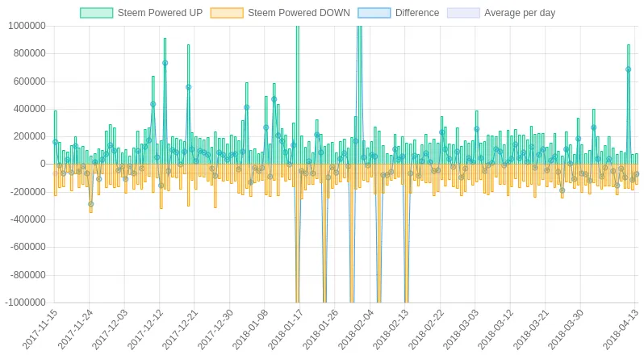Select the -600000 y-axis label
644x363 pixels.
tap(27, 247)
